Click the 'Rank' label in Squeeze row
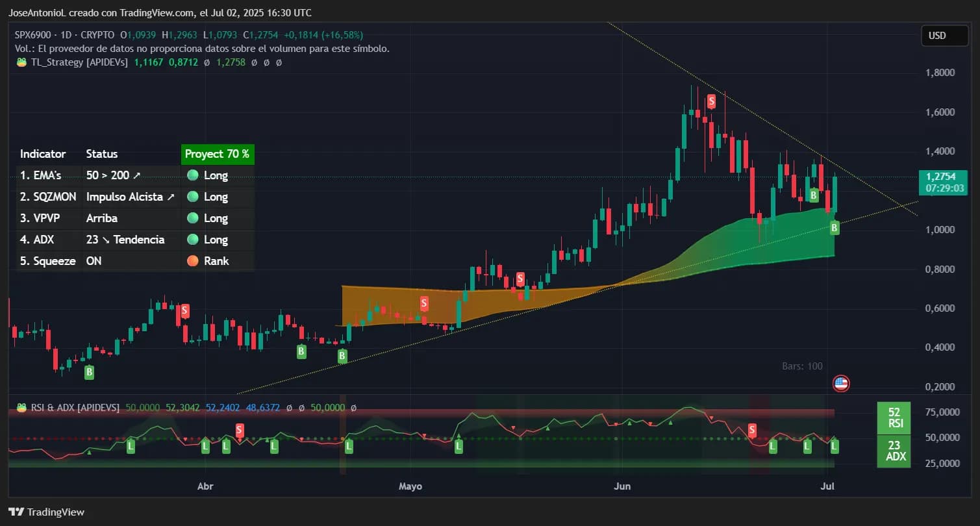 click(216, 261)
